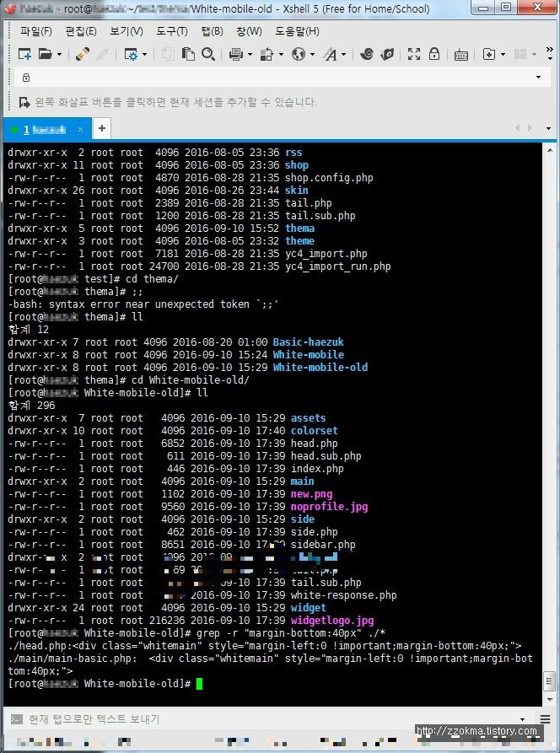This screenshot has width=560, height=753.
Task: Click the lock screen padlock toolbar icon
Action: (x=434, y=53)
